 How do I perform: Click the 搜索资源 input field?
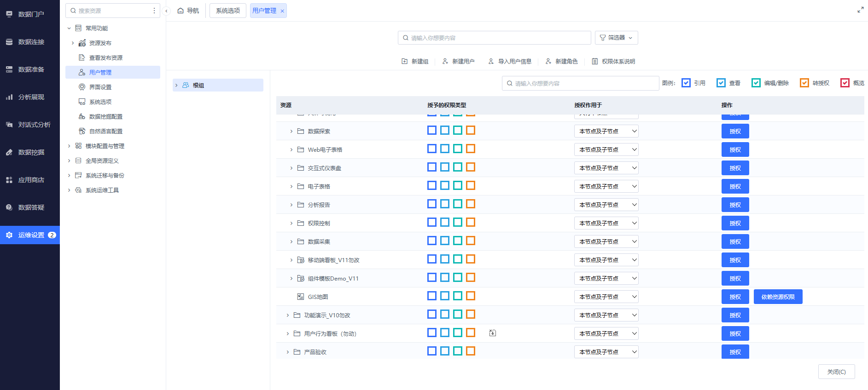point(113,11)
